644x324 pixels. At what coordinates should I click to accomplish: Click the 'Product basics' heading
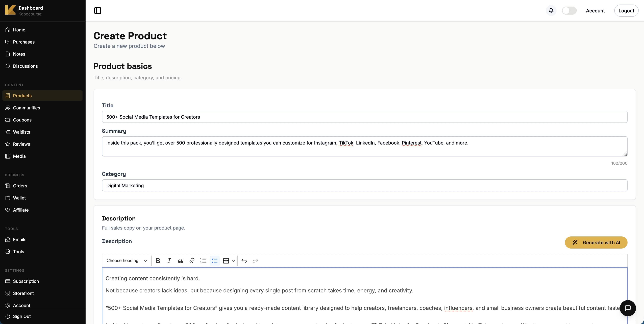(123, 66)
